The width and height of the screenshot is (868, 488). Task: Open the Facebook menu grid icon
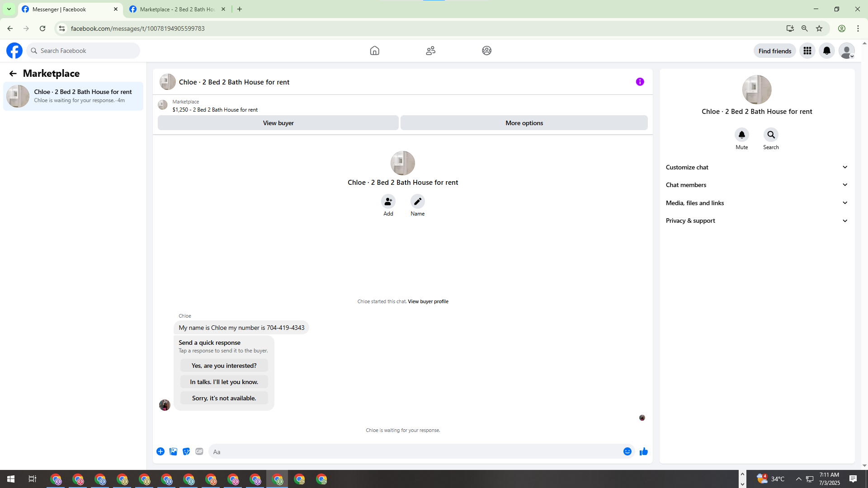(x=807, y=51)
